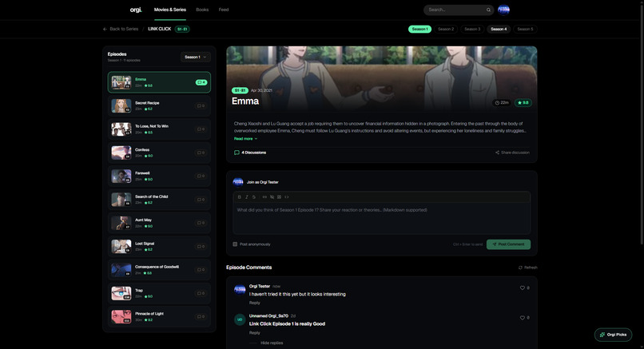Click the Apr 30, 2021 air date
Image resolution: width=644 pixels, height=349 pixels.
(x=261, y=90)
